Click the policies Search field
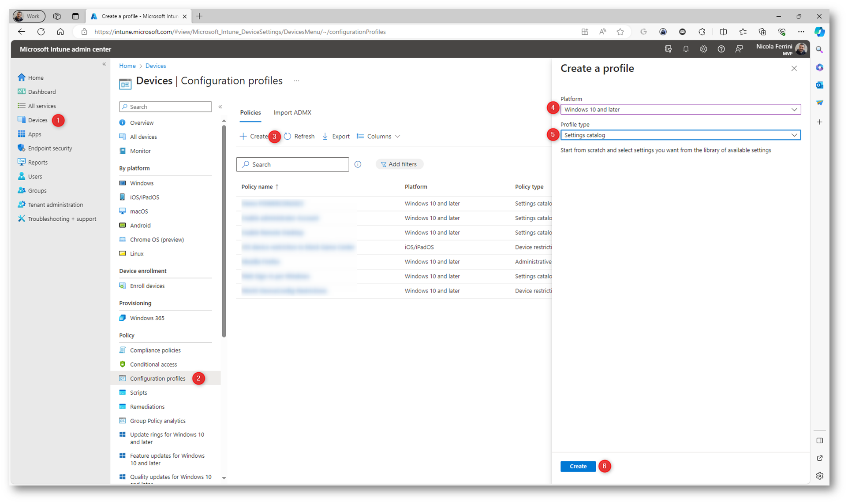Image resolution: width=848 pixels, height=504 pixels. pyautogui.click(x=292, y=164)
